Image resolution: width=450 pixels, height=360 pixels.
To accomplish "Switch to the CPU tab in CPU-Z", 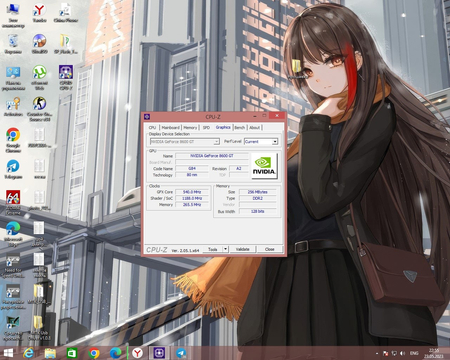I will click(152, 127).
